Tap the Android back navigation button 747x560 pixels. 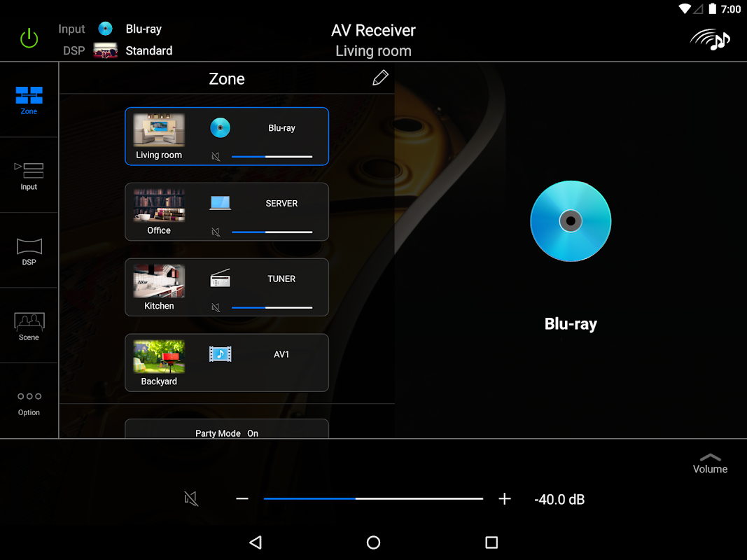coord(256,542)
